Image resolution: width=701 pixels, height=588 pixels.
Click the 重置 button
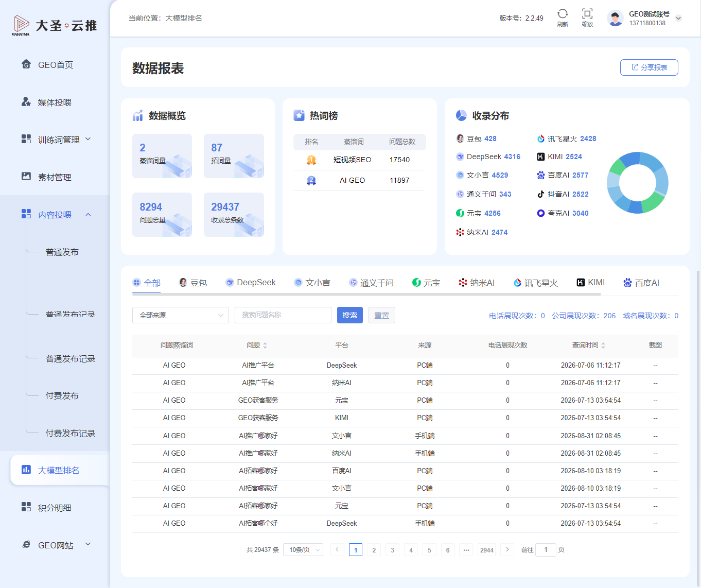point(382,315)
